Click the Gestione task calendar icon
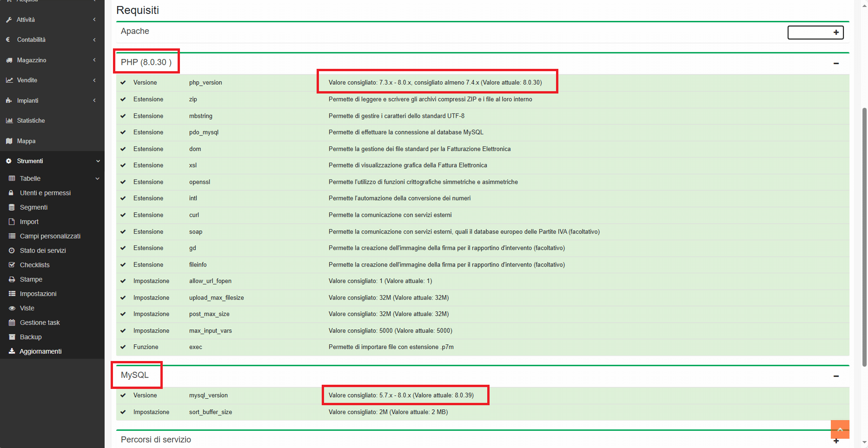Image resolution: width=868 pixels, height=448 pixels. tap(12, 323)
